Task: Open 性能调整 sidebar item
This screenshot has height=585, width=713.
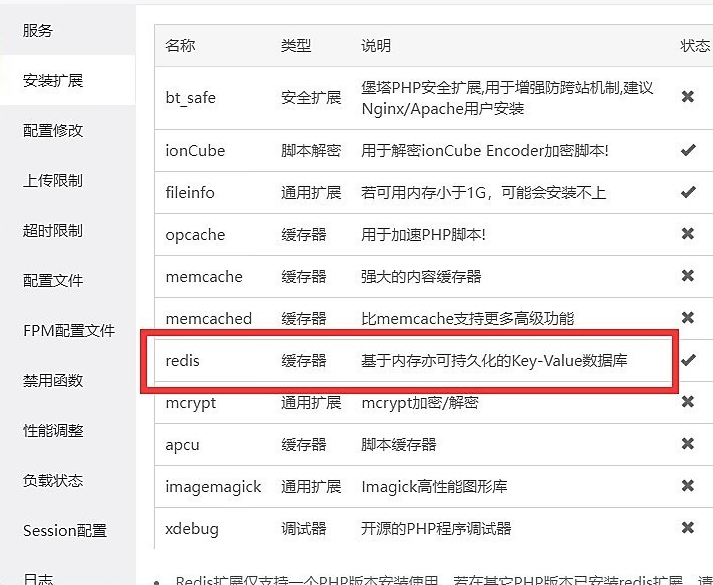Action: click(x=53, y=430)
